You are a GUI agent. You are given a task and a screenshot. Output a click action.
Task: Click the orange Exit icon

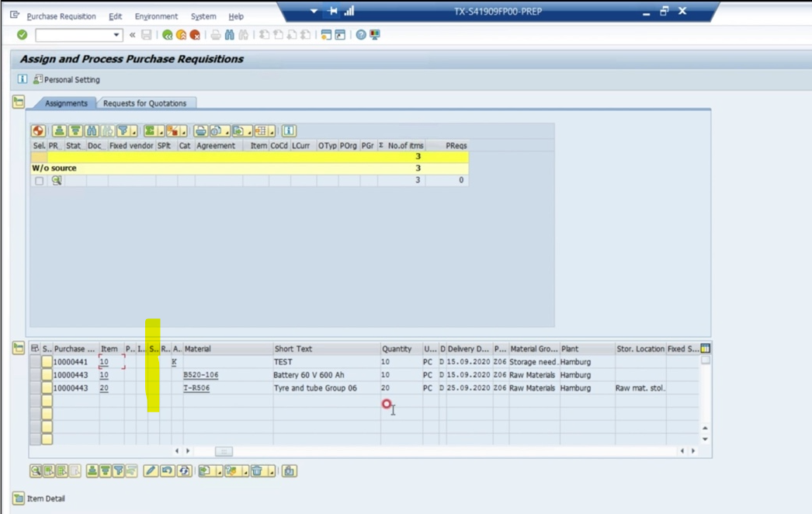click(181, 35)
